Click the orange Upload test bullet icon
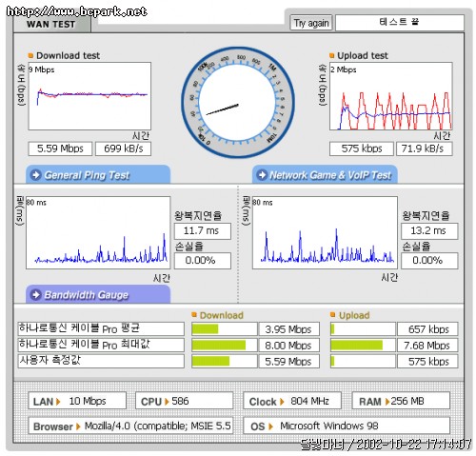Screen dimensions: 476x456 click(332, 55)
